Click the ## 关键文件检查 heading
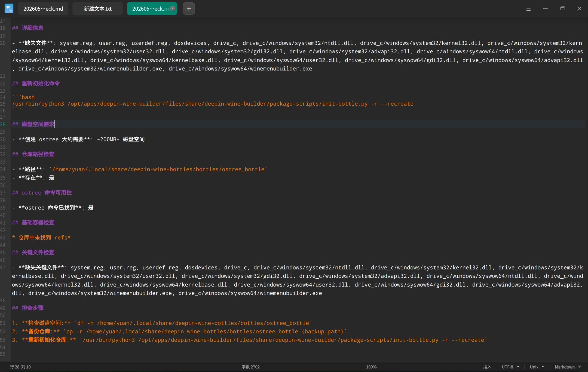Viewport: 588px width, 372px height. (x=33, y=253)
